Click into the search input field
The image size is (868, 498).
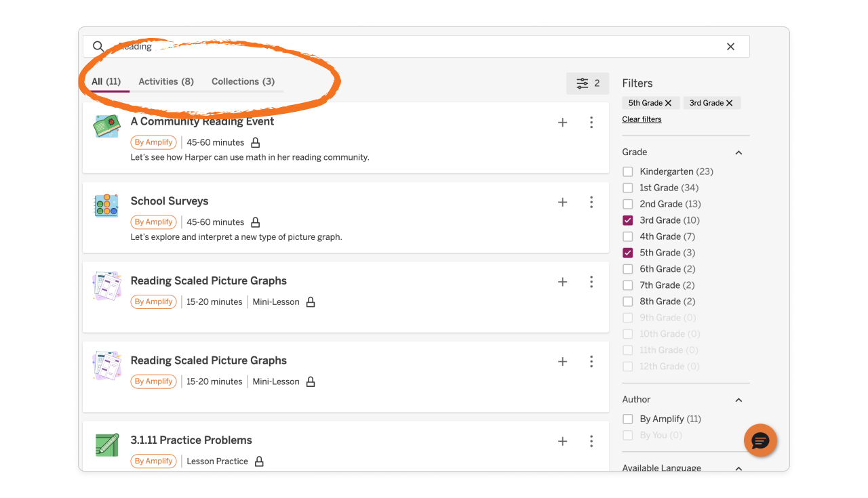click(x=416, y=47)
